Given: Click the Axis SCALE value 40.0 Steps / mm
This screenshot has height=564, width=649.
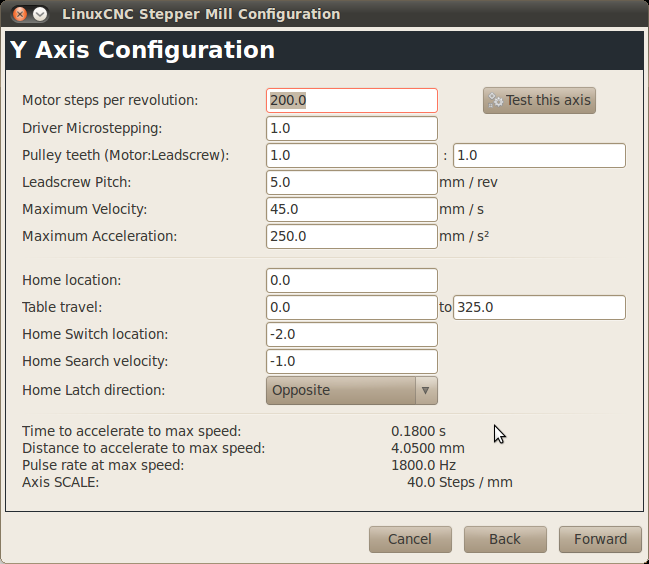Looking at the screenshot, I should (460, 482).
